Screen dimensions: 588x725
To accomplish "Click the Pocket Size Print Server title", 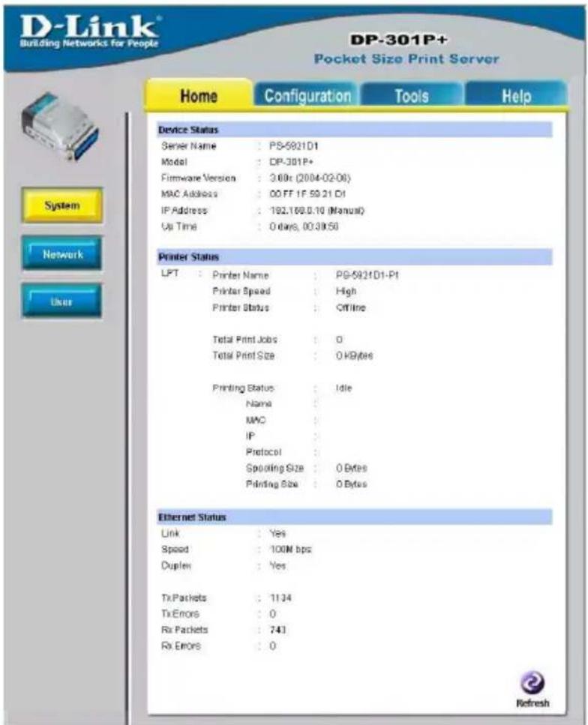I will click(406, 59).
